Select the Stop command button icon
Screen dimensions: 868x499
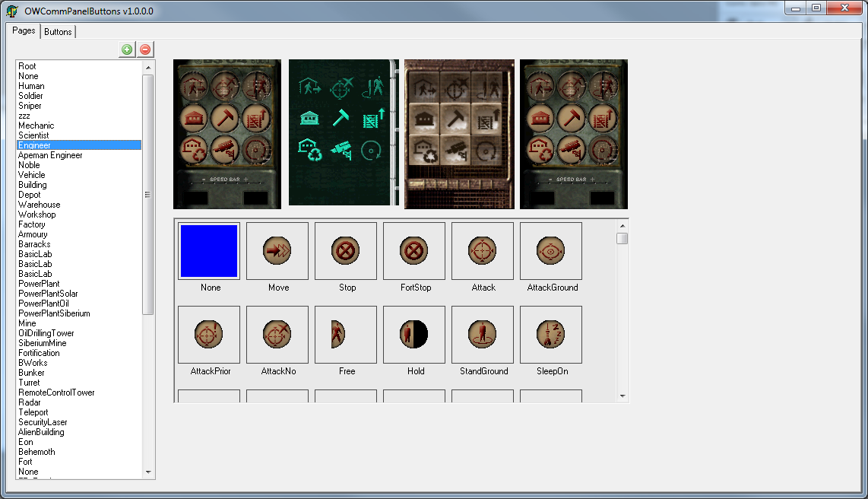[345, 251]
